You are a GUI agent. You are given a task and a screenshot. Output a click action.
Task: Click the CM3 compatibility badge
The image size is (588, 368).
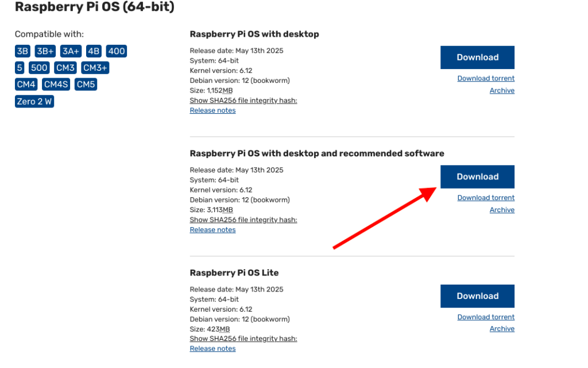point(65,68)
